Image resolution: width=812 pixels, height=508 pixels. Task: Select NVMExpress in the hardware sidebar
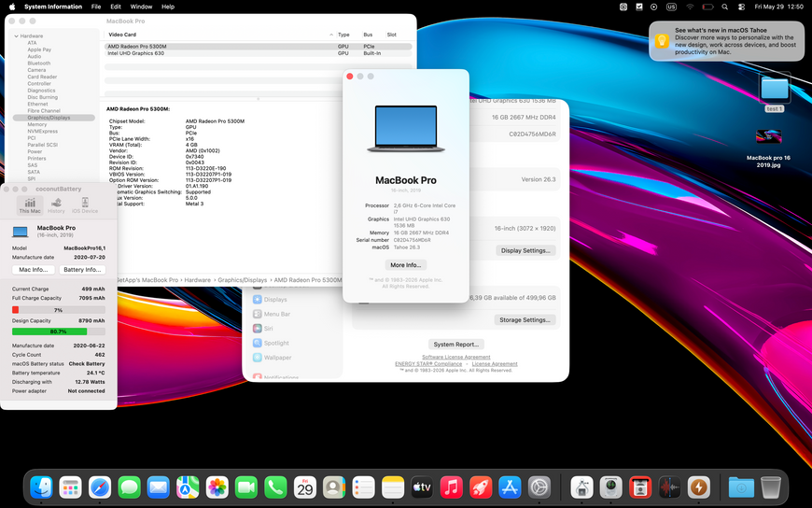pos(42,131)
